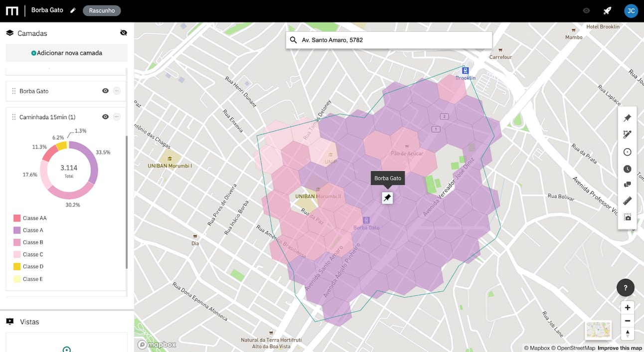Zoom in the map with plus button
Viewport: 644px width, 352px height.
pos(628,308)
